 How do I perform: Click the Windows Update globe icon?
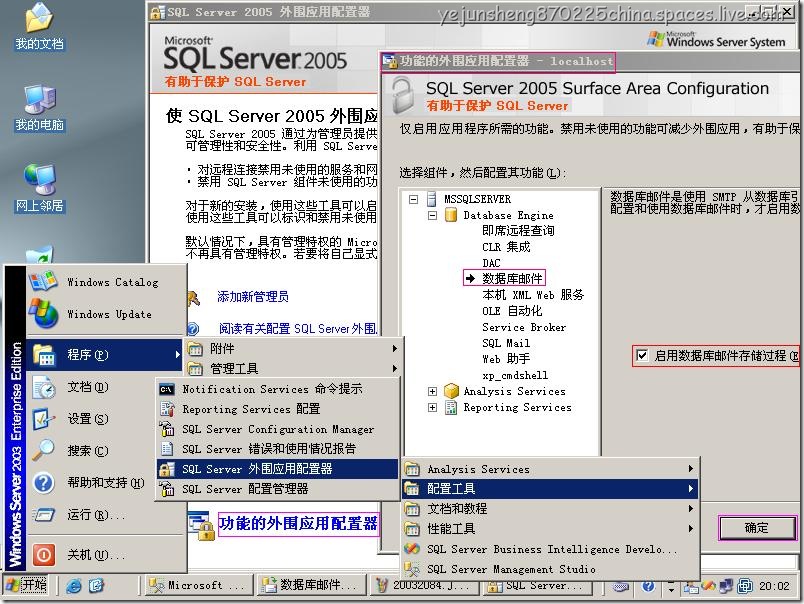(43, 313)
